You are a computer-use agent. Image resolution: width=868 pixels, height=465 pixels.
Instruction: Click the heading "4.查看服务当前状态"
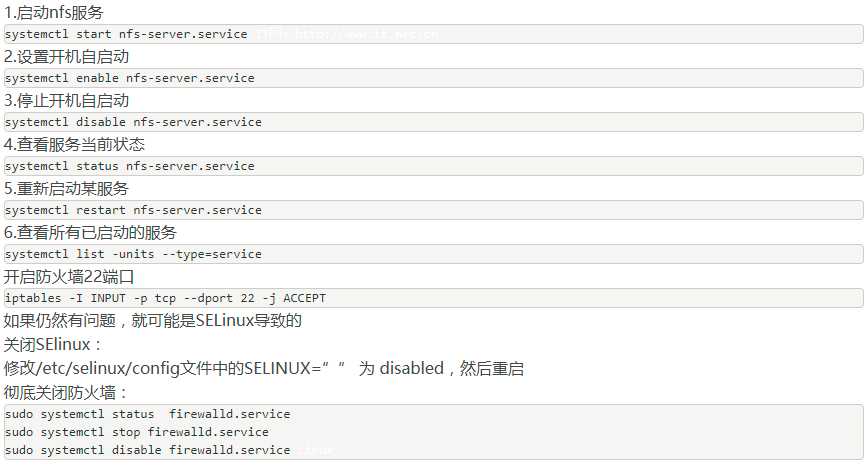tap(74, 145)
